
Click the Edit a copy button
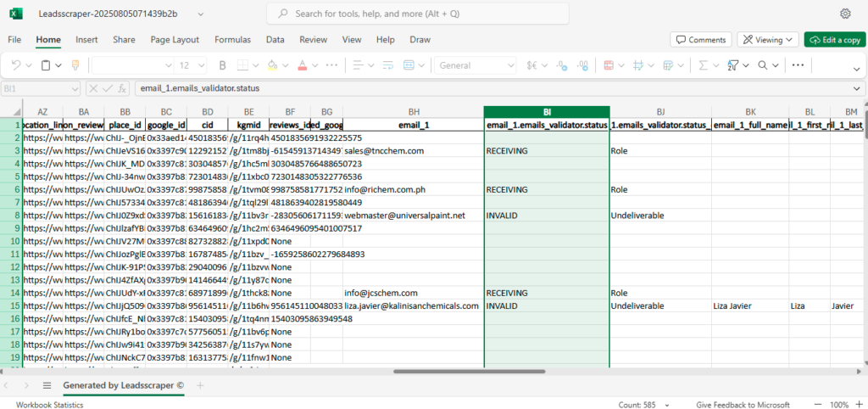[x=835, y=40]
